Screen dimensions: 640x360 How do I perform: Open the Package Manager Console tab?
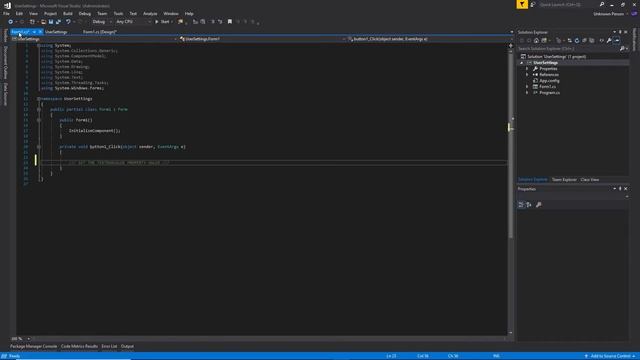[33, 347]
